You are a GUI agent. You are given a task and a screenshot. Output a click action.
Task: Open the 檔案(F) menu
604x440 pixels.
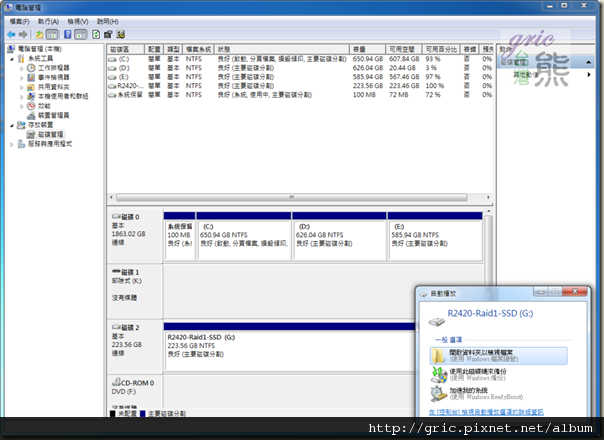point(19,22)
